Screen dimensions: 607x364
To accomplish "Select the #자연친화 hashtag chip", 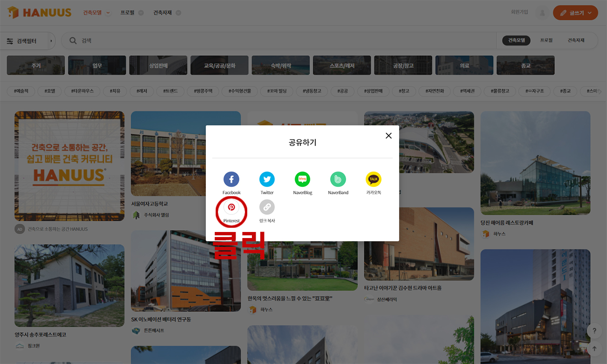I will (x=435, y=91).
